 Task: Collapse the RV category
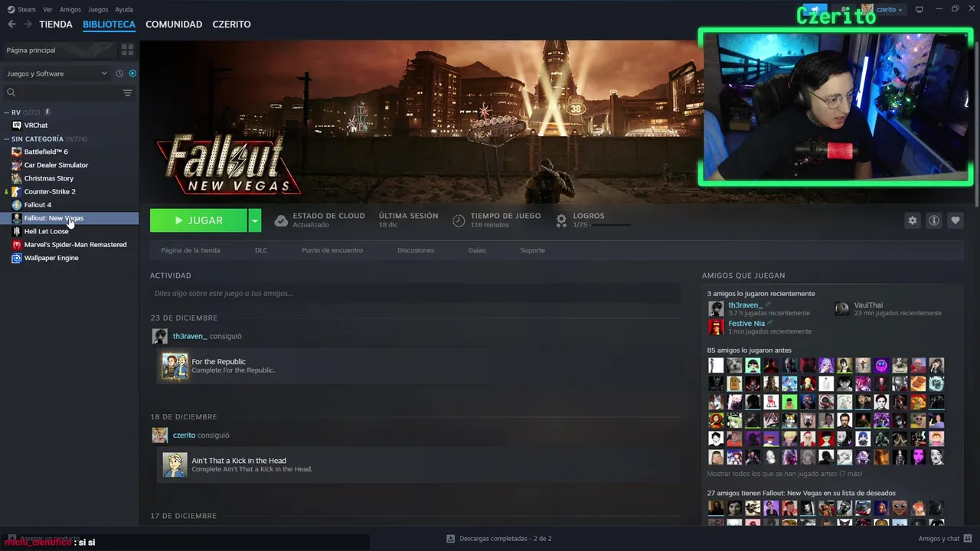click(6, 112)
